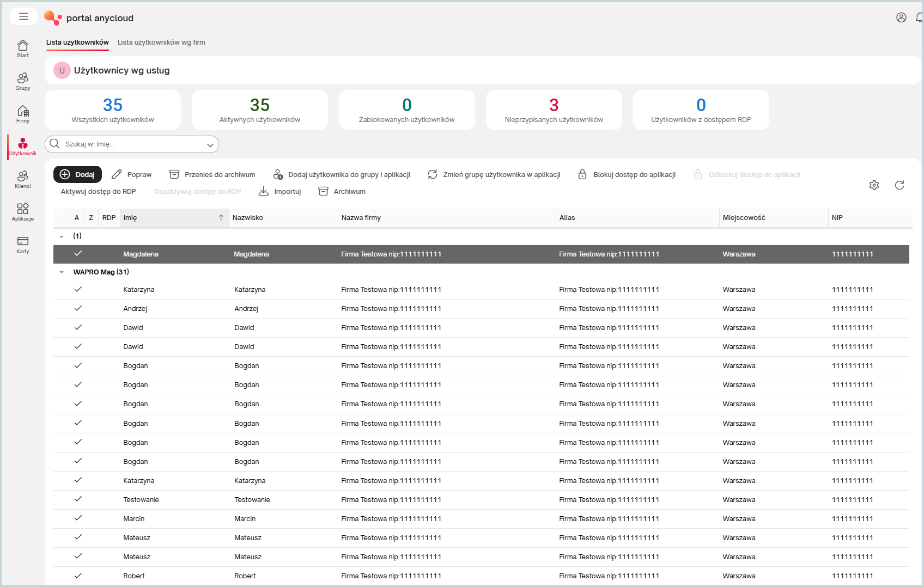This screenshot has height=587, width=924.
Task: Sort by the Nazwisko column header
Action: 283,217
